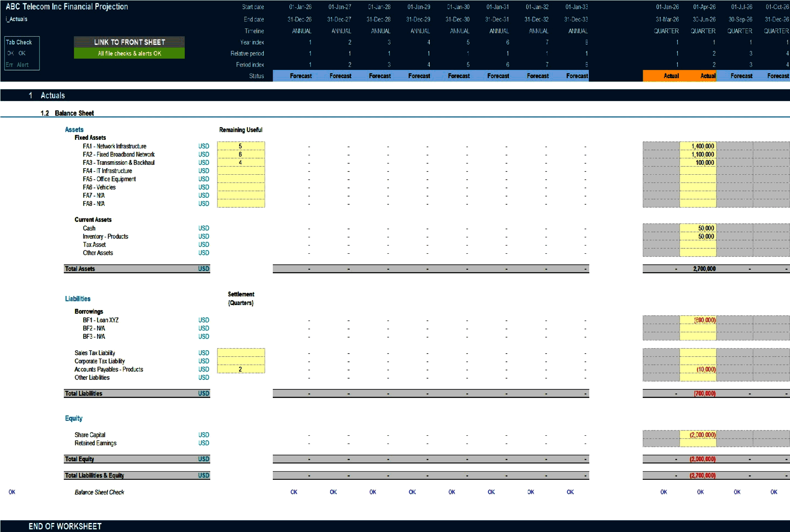
Task: Click the Sales Tax Liability settlement input cell
Action: [x=241, y=353]
